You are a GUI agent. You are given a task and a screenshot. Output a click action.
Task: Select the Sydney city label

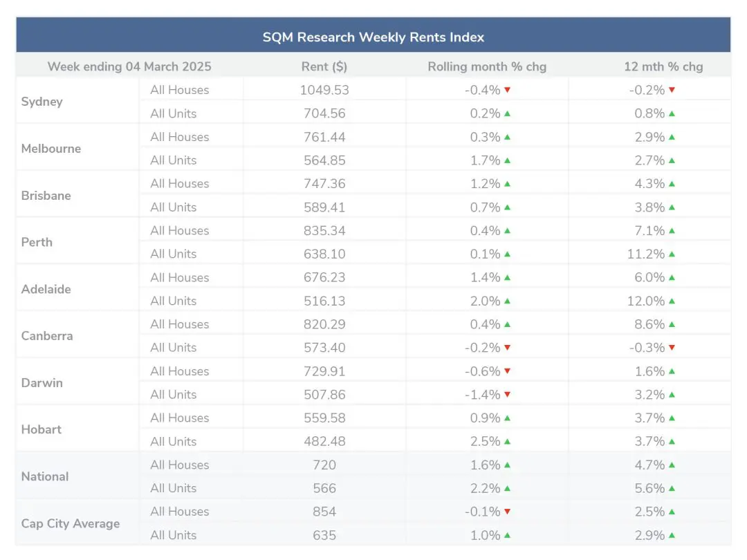[42, 102]
